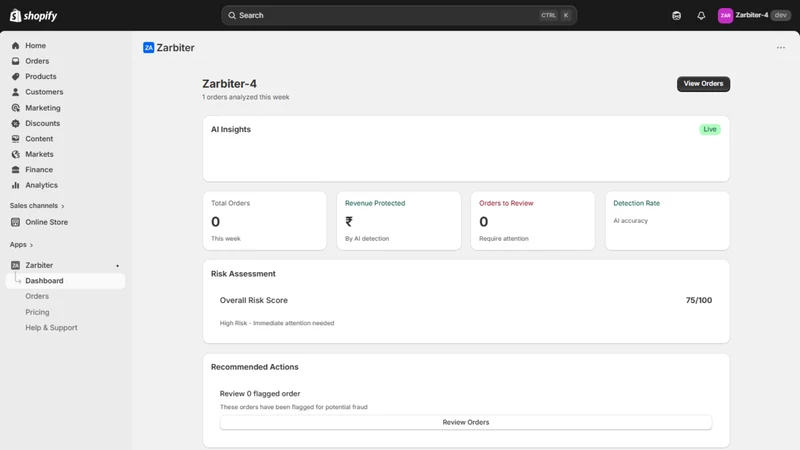Click the View Orders button
This screenshot has width=800, height=450.
[x=703, y=84]
